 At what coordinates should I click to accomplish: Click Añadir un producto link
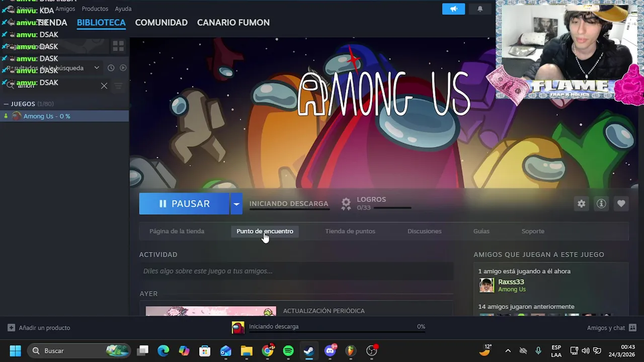click(x=44, y=328)
